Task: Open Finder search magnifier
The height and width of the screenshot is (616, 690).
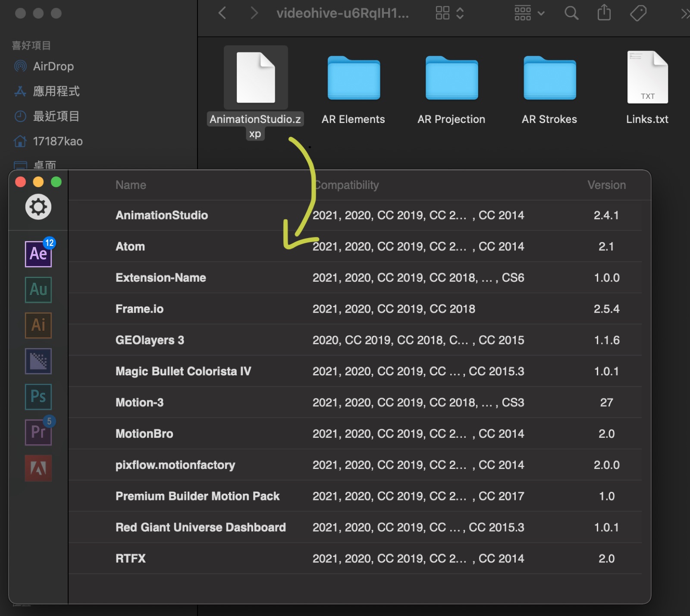Action: point(571,13)
